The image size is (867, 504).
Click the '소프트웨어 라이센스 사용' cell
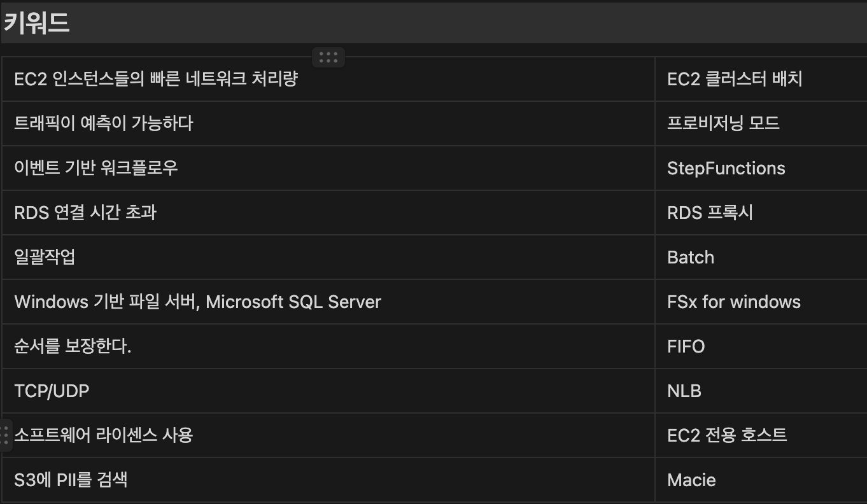pyautogui.click(x=328, y=435)
